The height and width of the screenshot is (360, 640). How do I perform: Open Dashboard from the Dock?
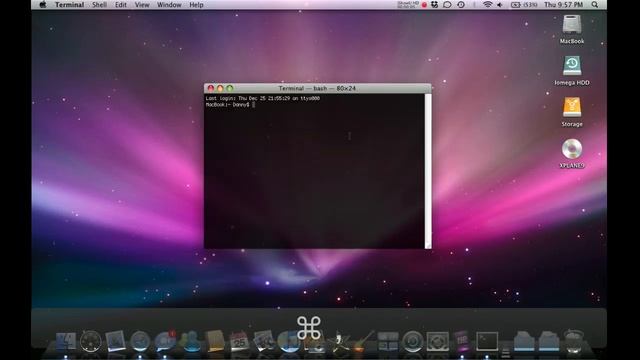[x=91, y=341]
